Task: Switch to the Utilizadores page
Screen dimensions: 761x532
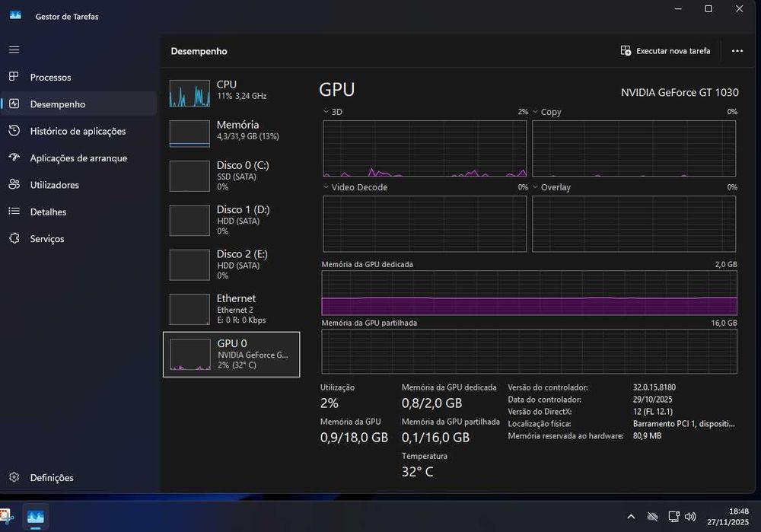Action: (78, 185)
